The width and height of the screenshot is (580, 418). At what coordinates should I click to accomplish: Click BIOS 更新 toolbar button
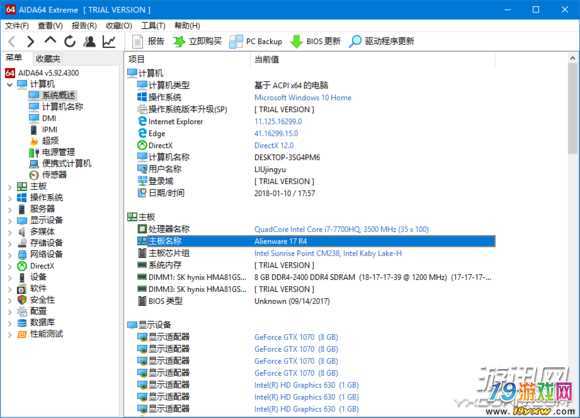coord(315,41)
